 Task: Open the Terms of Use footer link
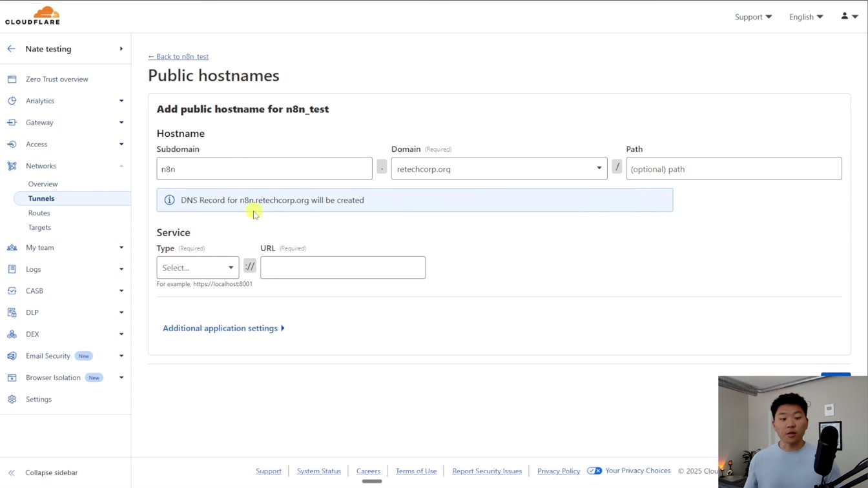pos(416,471)
